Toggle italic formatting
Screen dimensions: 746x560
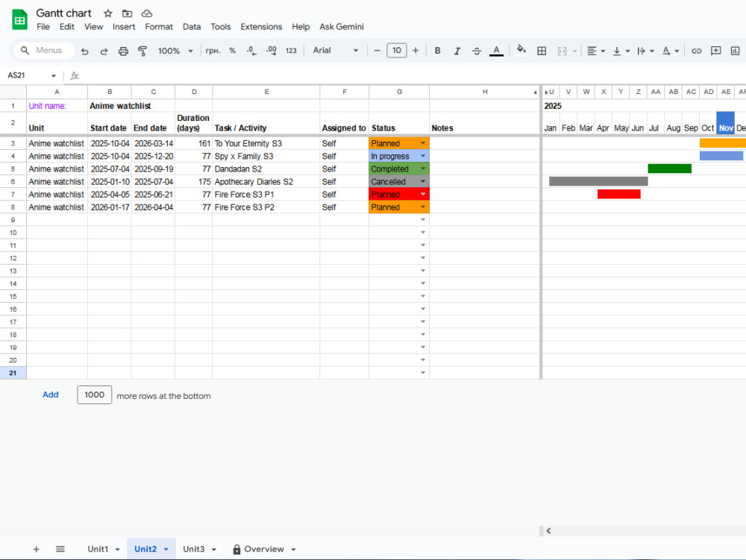pos(457,51)
